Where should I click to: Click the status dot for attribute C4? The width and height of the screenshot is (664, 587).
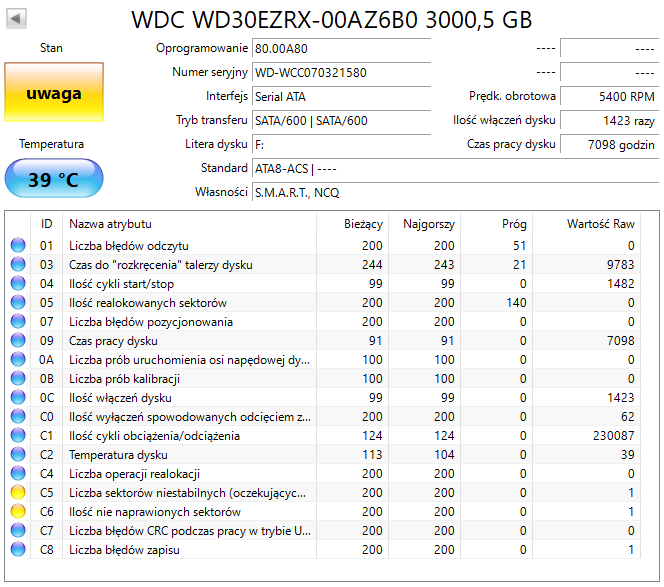click(18, 473)
